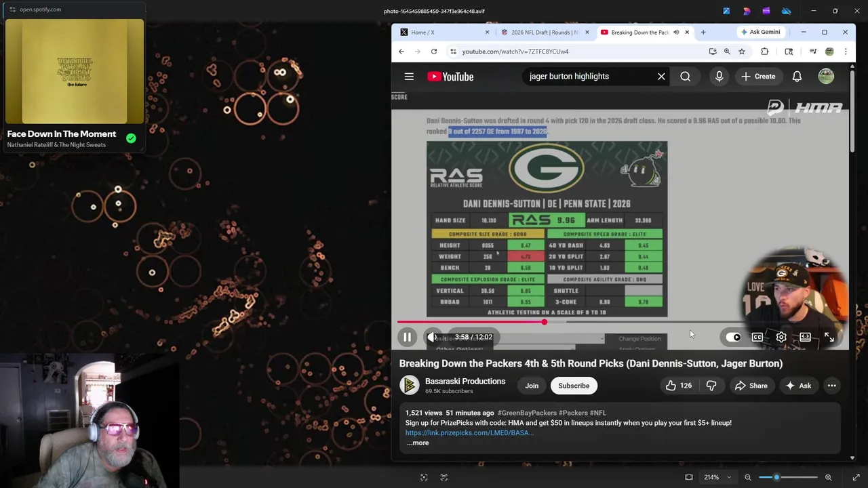Pause the YouTube video
The height and width of the screenshot is (488, 868).
tap(407, 337)
